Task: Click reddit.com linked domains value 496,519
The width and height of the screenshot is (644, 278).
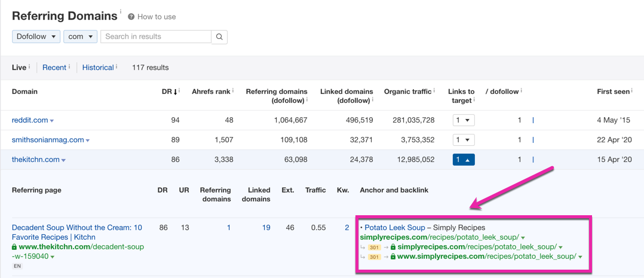Action: pyautogui.click(x=358, y=121)
